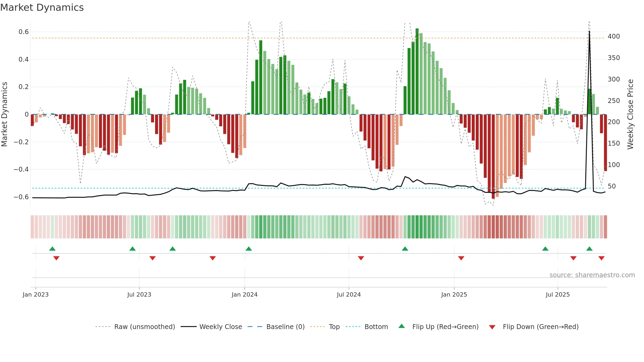
Task: Click the 50 right axis price label
Action: point(612,186)
